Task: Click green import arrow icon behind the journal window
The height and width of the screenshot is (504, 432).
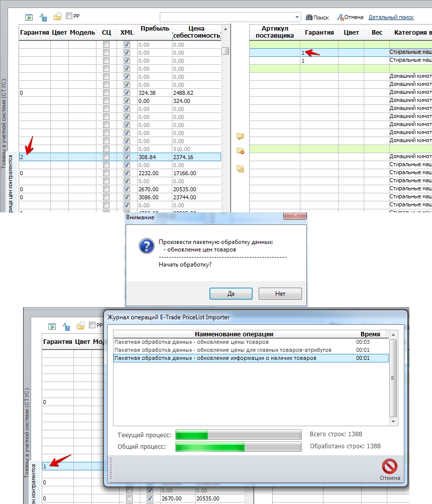Action: tap(52, 327)
